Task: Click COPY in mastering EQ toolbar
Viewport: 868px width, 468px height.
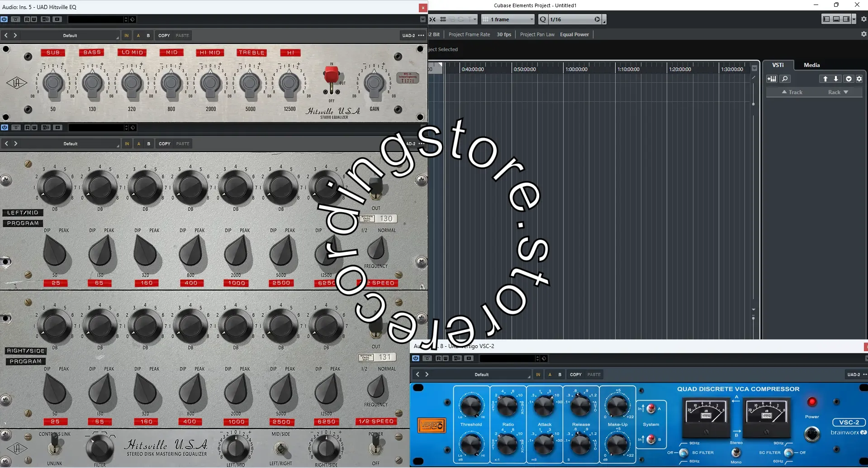Action: (165, 143)
